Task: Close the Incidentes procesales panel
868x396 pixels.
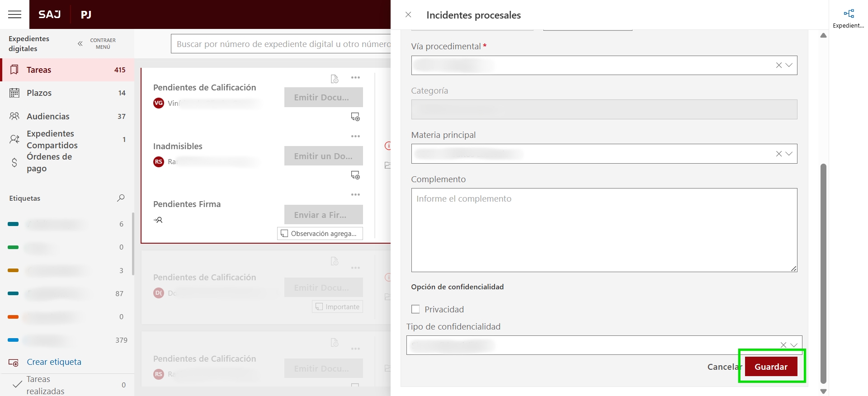Action: click(408, 15)
